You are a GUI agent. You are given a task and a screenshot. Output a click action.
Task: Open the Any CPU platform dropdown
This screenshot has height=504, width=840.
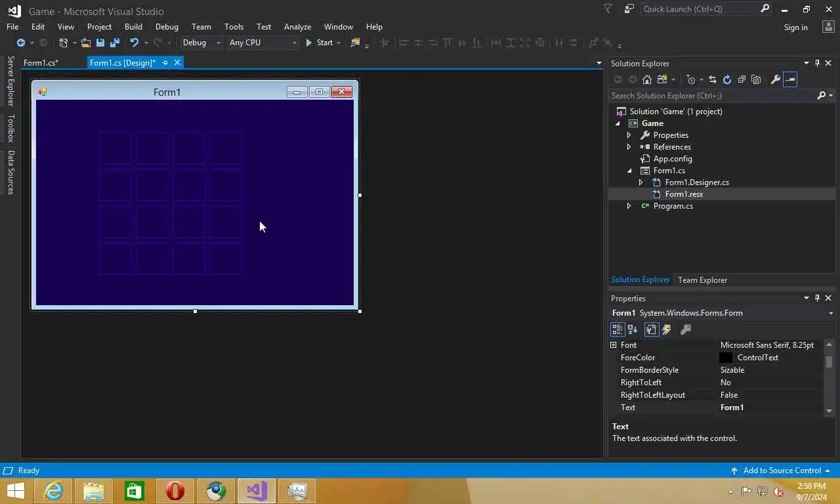293,43
